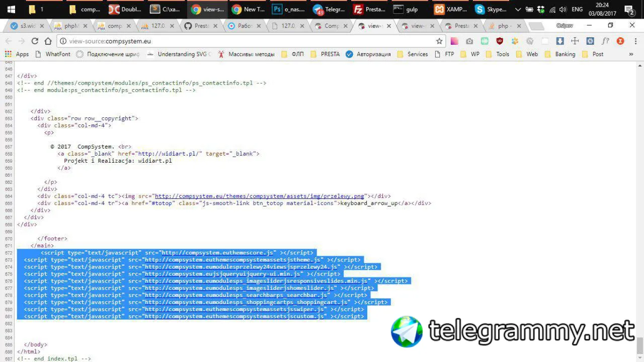Click the address bar showing view-source:compsystem.eu

tap(247, 41)
